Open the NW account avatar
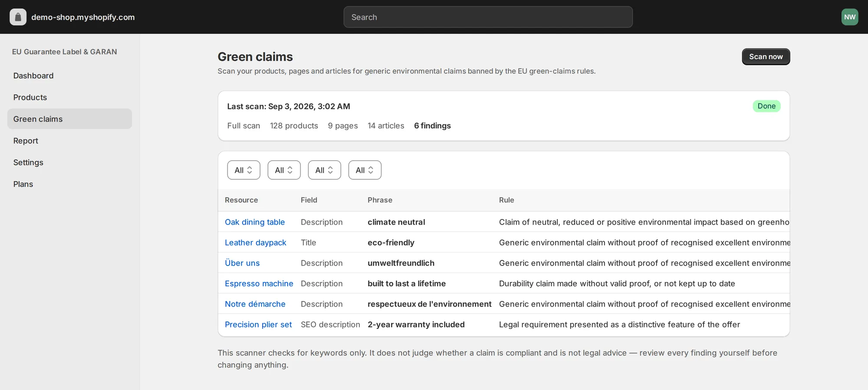The width and height of the screenshot is (868, 390). (849, 17)
